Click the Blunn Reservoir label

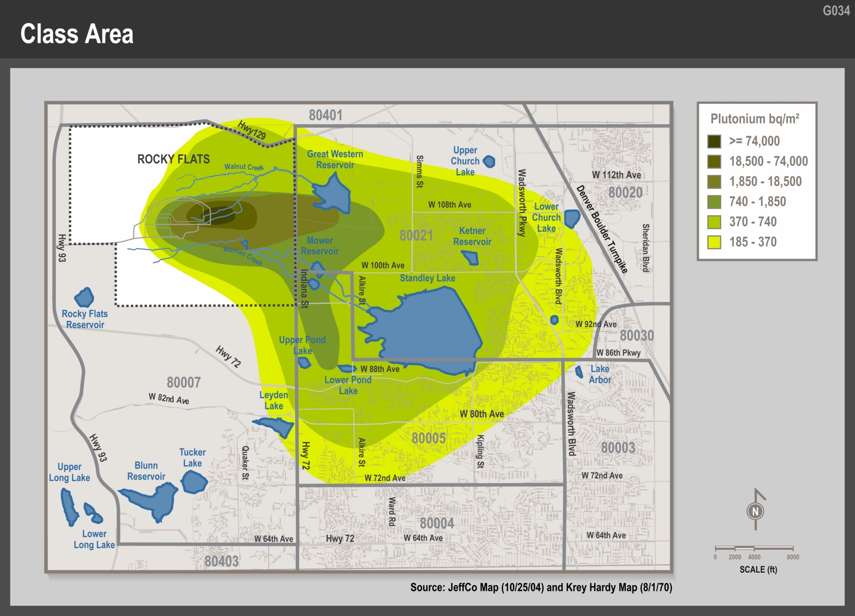pos(146,471)
